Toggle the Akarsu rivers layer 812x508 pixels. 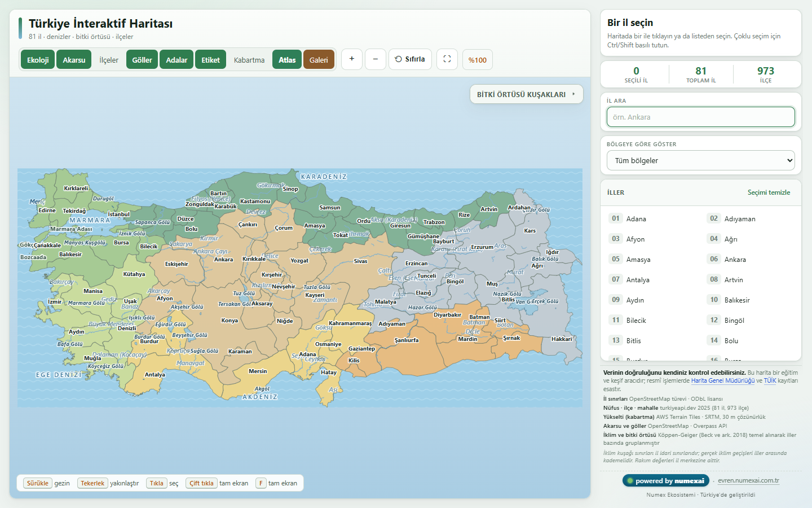tap(74, 60)
